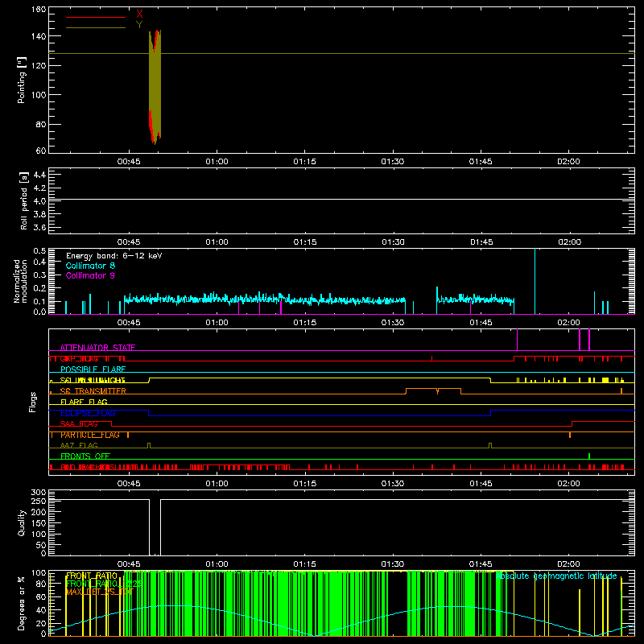The image size is (644, 644).
Task: Click the FLARE_FLAG label
Action: click(84, 402)
